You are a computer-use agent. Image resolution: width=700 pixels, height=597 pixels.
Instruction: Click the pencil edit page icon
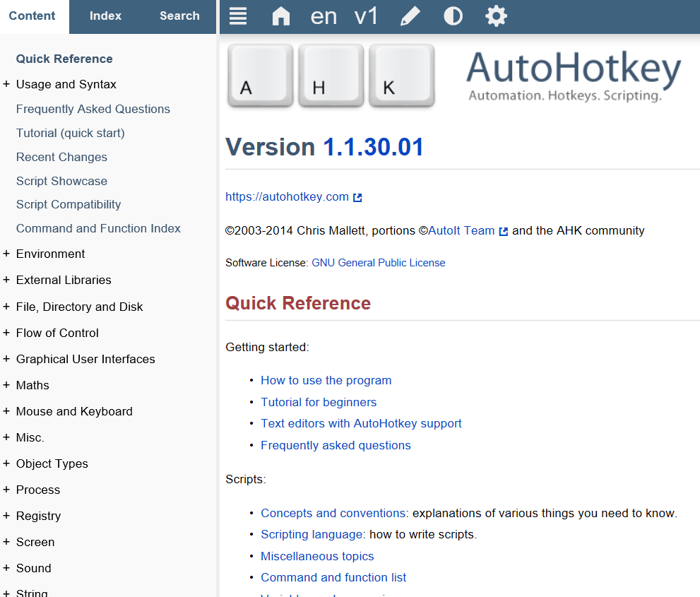[410, 16]
